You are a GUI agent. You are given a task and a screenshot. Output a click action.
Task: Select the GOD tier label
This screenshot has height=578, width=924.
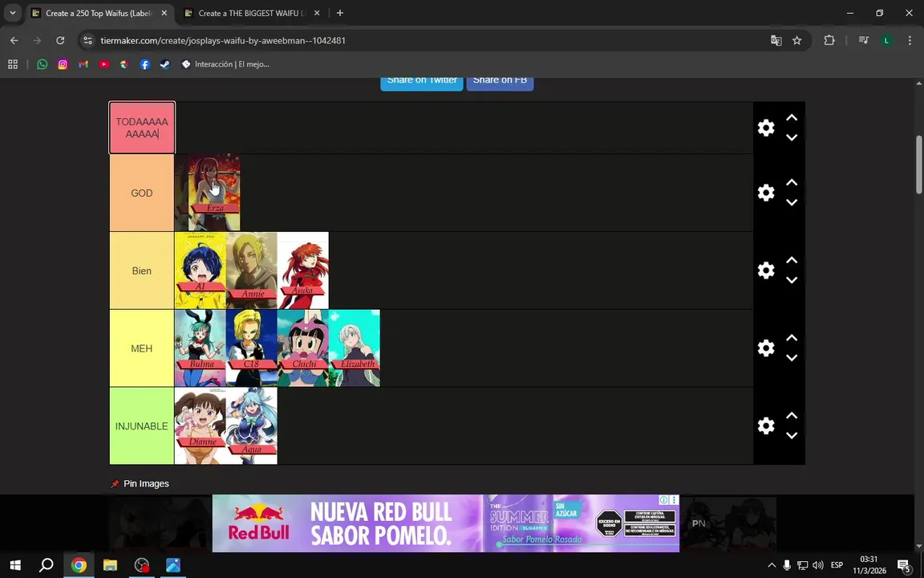pyautogui.click(x=142, y=193)
